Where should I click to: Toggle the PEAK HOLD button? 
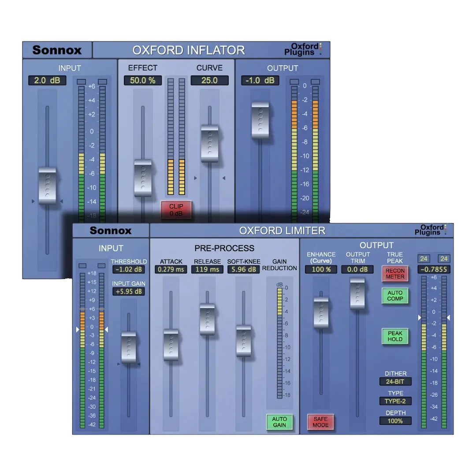point(395,336)
